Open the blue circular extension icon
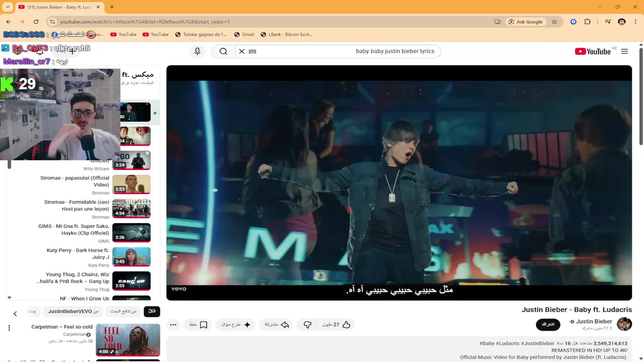Image resolution: width=644 pixels, height=362 pixels. 573,22
